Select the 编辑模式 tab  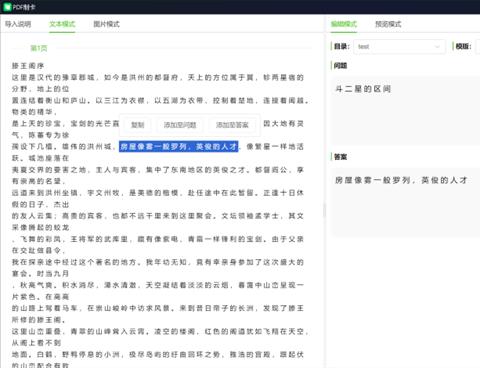344,24
